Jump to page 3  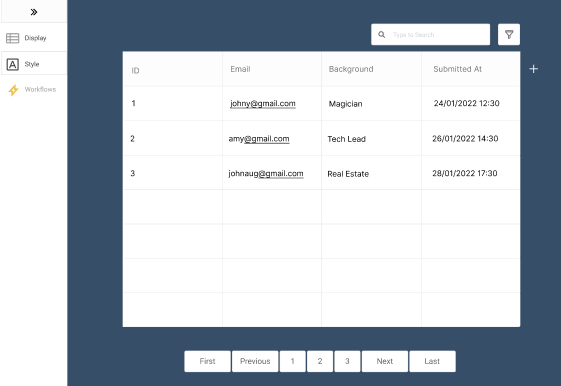coord(347,361)
